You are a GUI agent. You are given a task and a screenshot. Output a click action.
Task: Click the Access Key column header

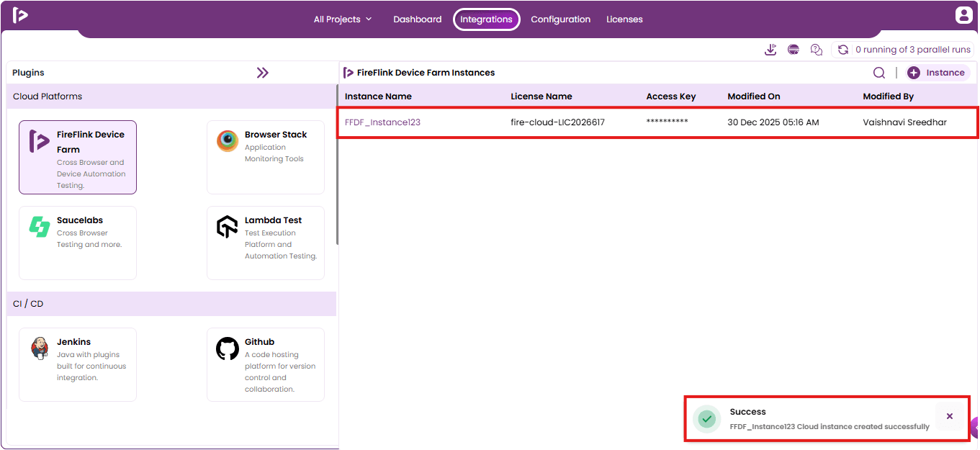pos(671,96)
